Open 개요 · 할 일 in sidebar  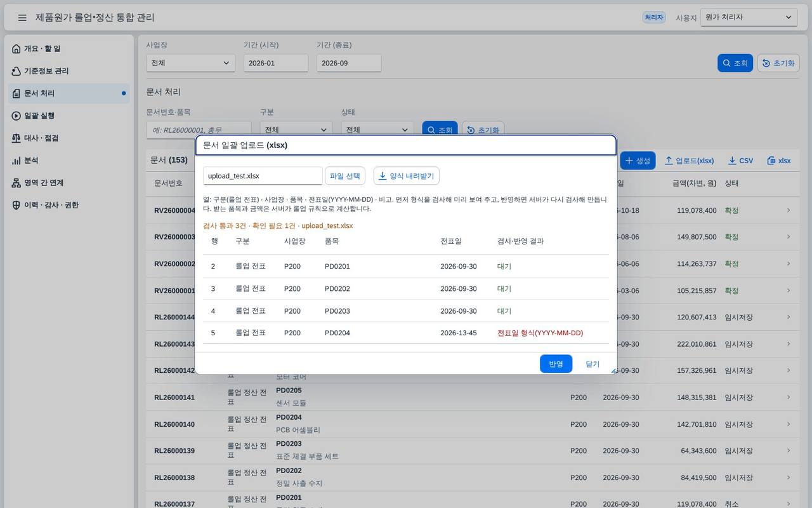(69, 49)
